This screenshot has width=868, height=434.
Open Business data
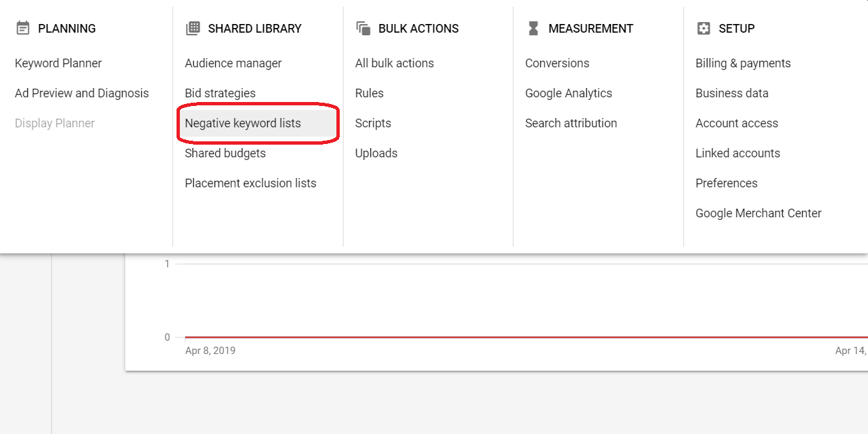click(x=732, y=93)
